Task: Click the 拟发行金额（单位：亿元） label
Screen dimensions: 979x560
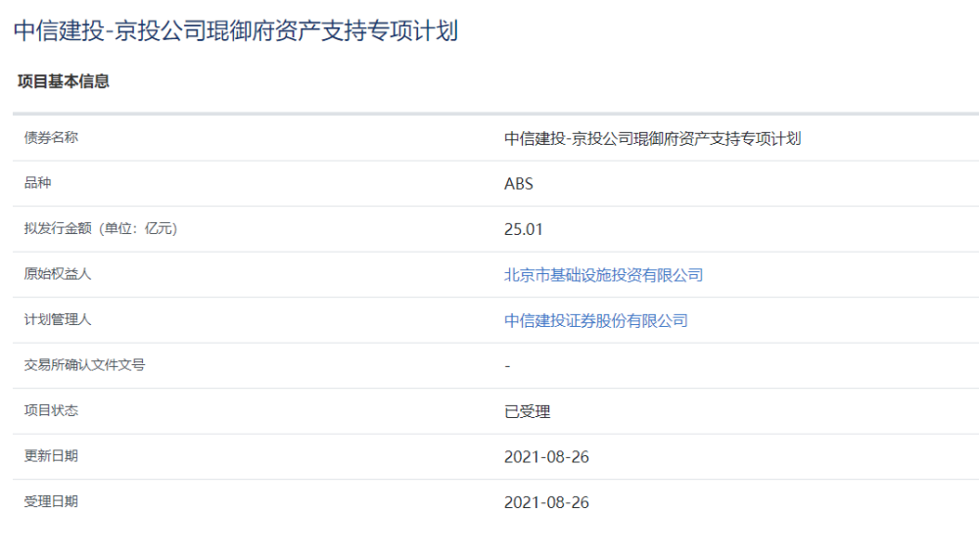Action: tap(101, 228)
